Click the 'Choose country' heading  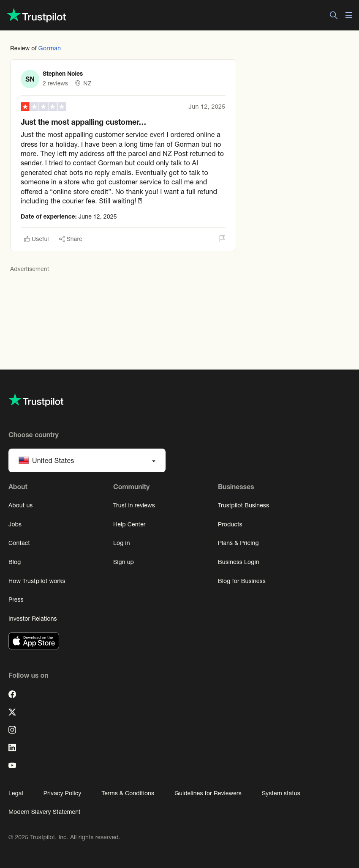pos(33,435)
